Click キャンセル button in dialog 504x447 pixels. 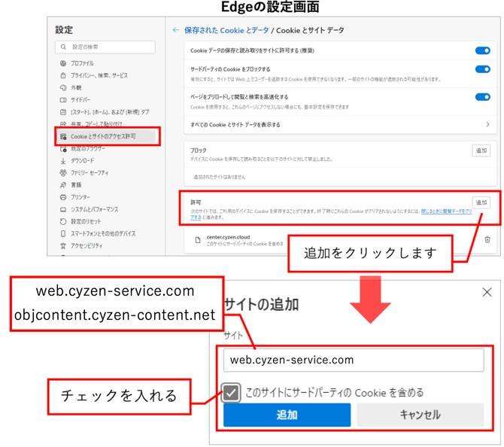(420, 415)
